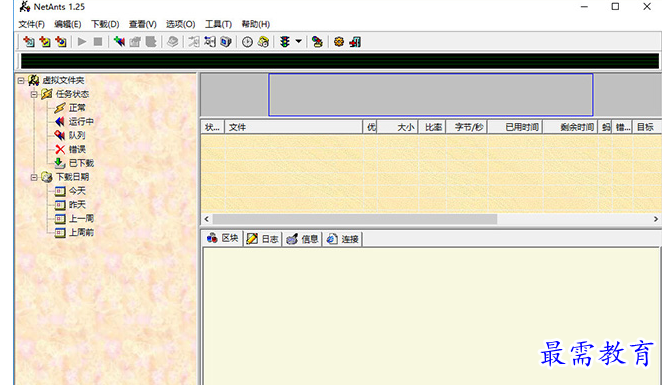Click the second add-job icon with yellow box
The height and width of the screenshot is (385, 662).
[45, 42]
